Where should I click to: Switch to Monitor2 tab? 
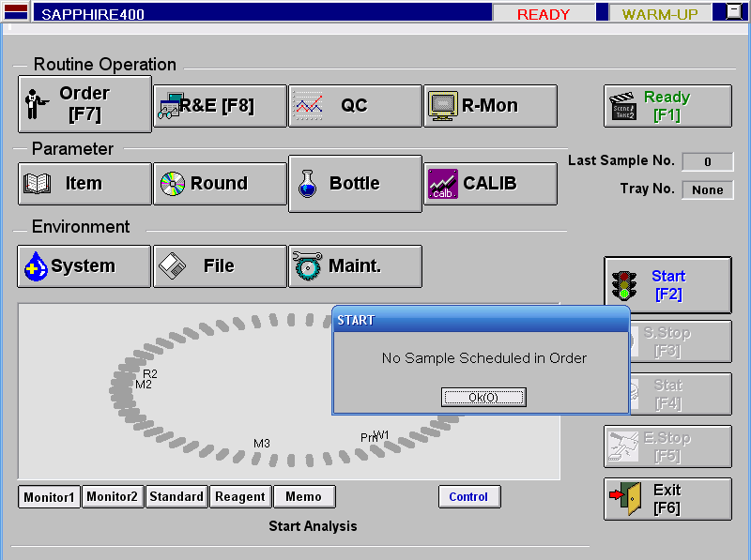point(113,497)
